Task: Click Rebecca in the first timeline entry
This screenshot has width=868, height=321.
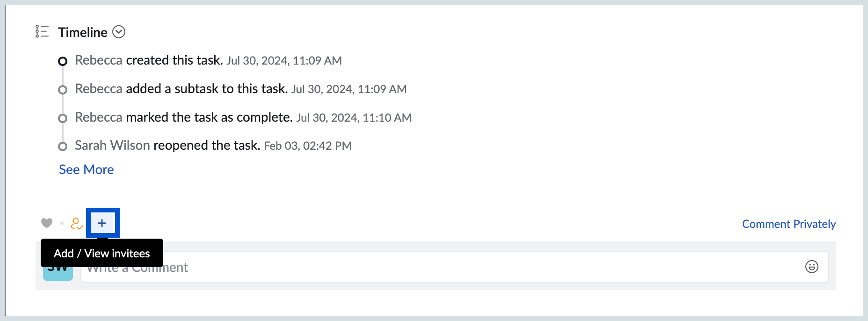Action: pyautogui.click(x=98, y=60)
